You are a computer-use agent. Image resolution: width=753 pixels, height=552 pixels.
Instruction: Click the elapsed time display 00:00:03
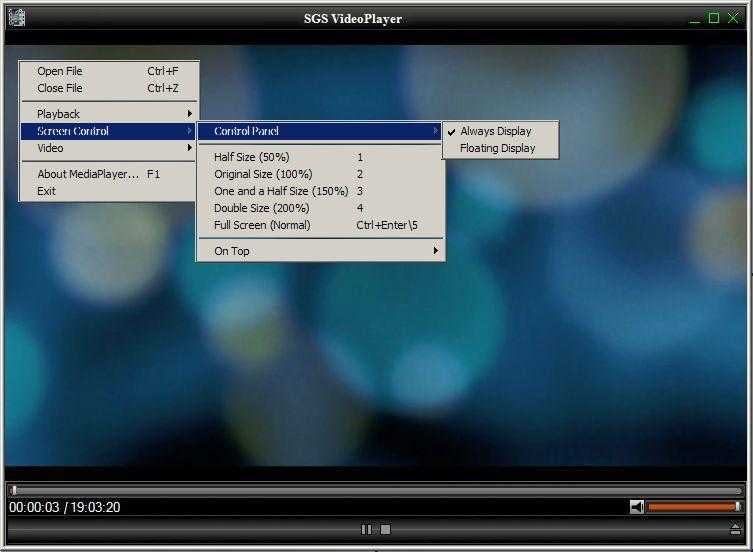coord(34,507)
